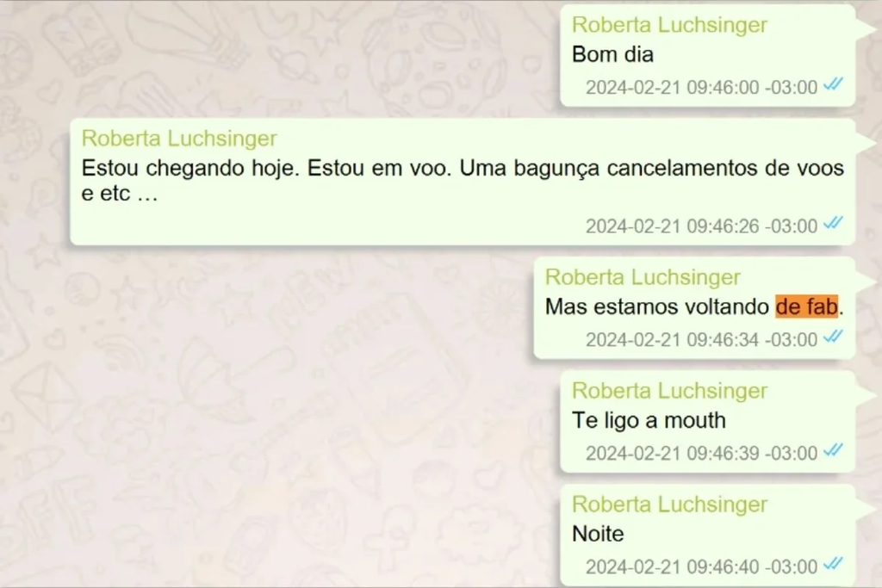The height and width of the screenshot is (588, 882).
Task: Select sender name above 'Mas estamos voltando'
Action: click(643, 277)
